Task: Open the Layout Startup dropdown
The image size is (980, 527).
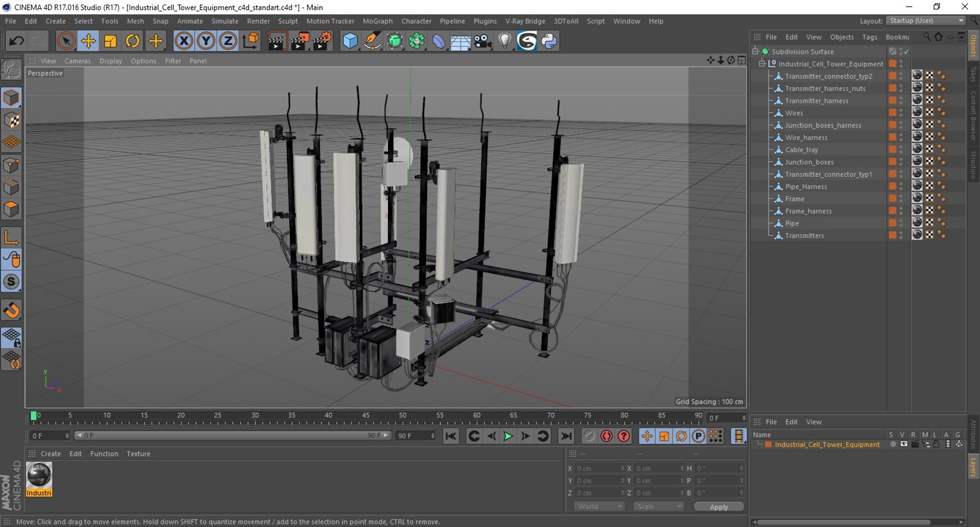Action: (926, 20)
